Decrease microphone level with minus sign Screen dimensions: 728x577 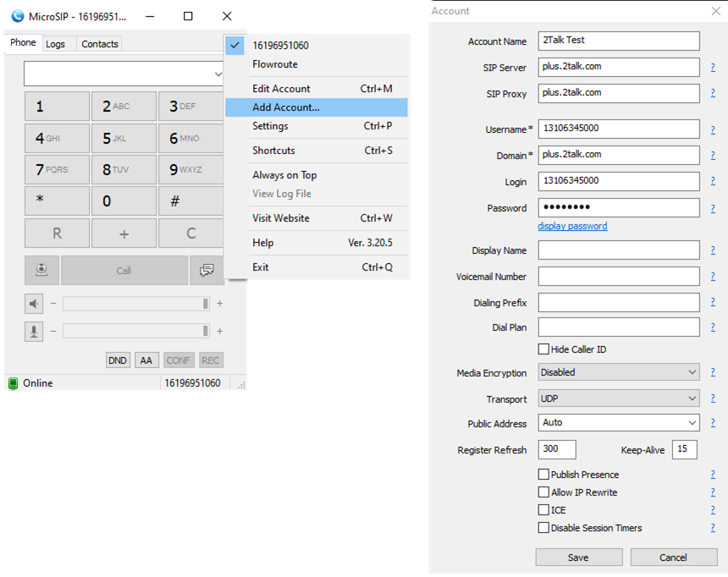(x=53, y=332)
